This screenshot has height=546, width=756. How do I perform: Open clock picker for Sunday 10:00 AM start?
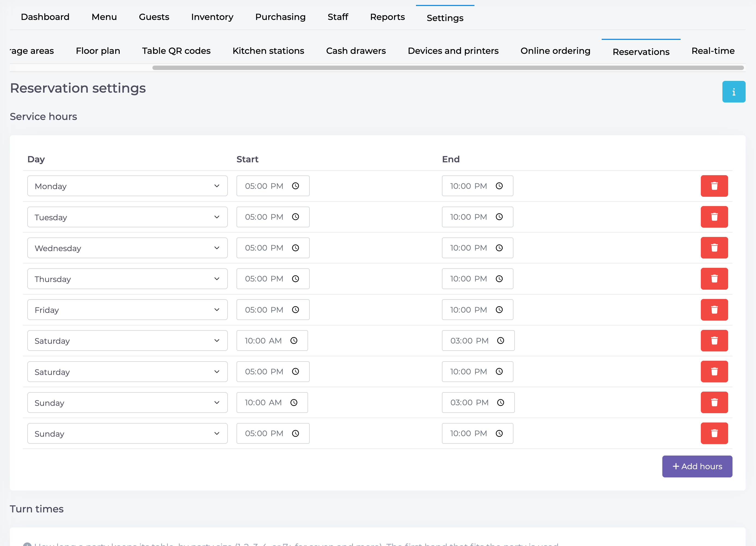(294, 403)
